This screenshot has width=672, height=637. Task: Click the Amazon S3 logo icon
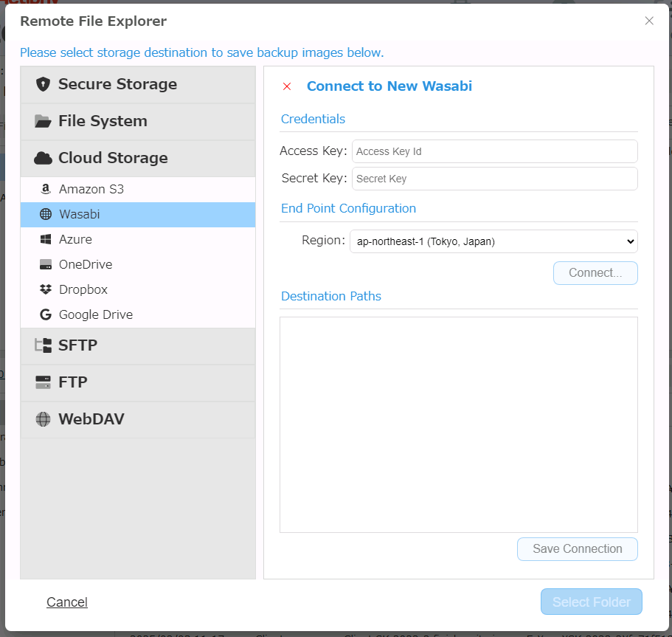click(x=46, y=190)
